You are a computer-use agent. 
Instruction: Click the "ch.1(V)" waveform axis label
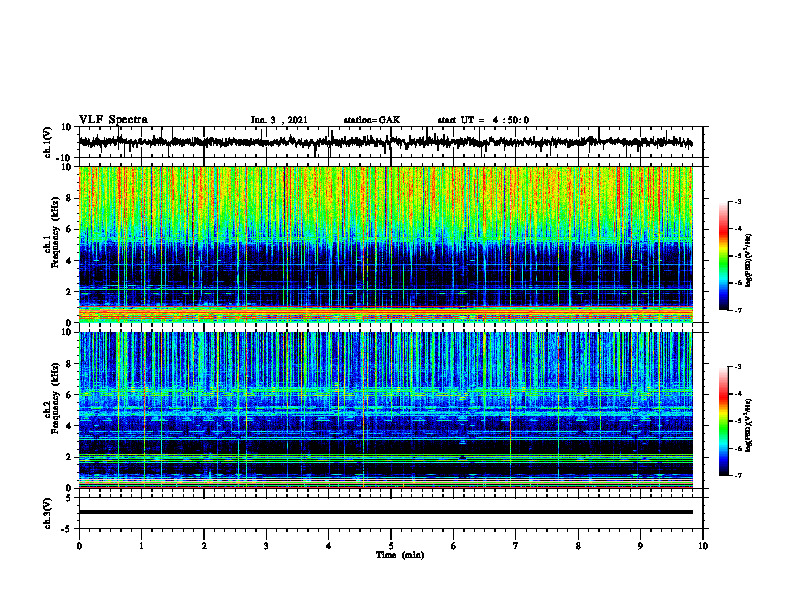point(48,142)
